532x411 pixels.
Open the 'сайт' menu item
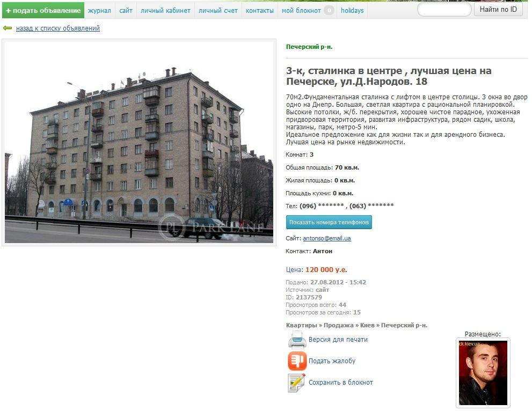pos(126,11)
